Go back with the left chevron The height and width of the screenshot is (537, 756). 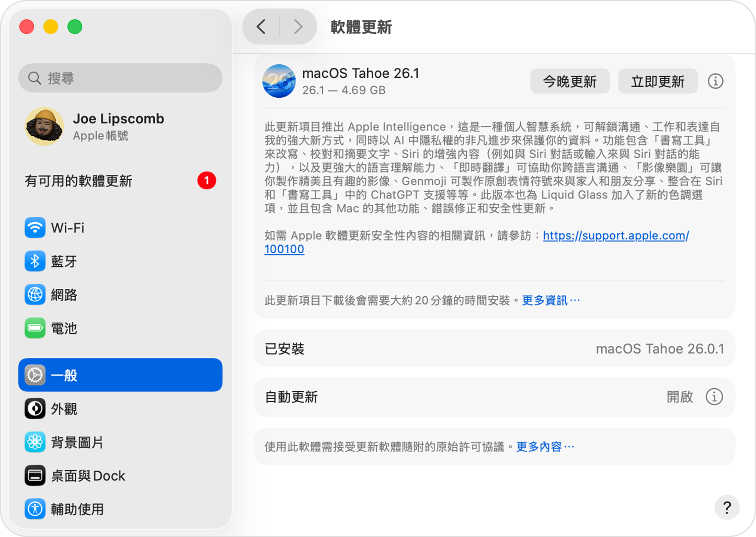click(x=261, y=27)
